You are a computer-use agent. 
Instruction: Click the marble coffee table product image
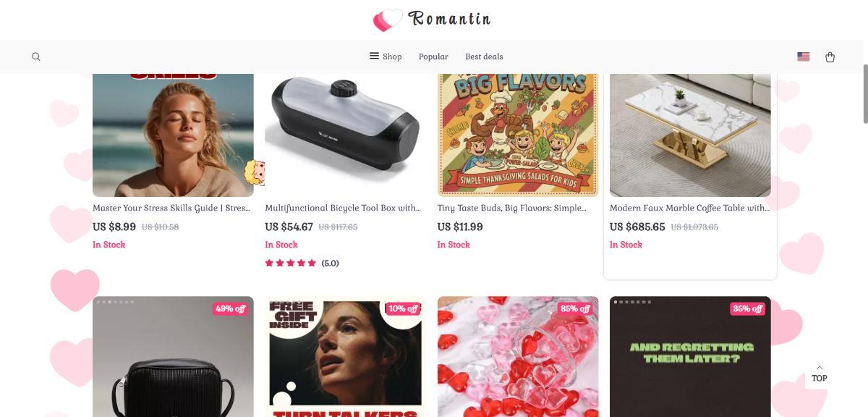[690, 135]
